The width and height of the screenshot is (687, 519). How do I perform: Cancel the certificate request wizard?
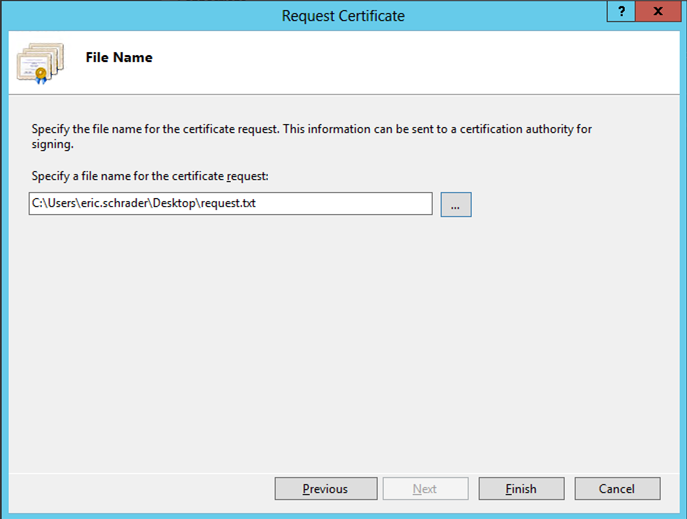617,488
